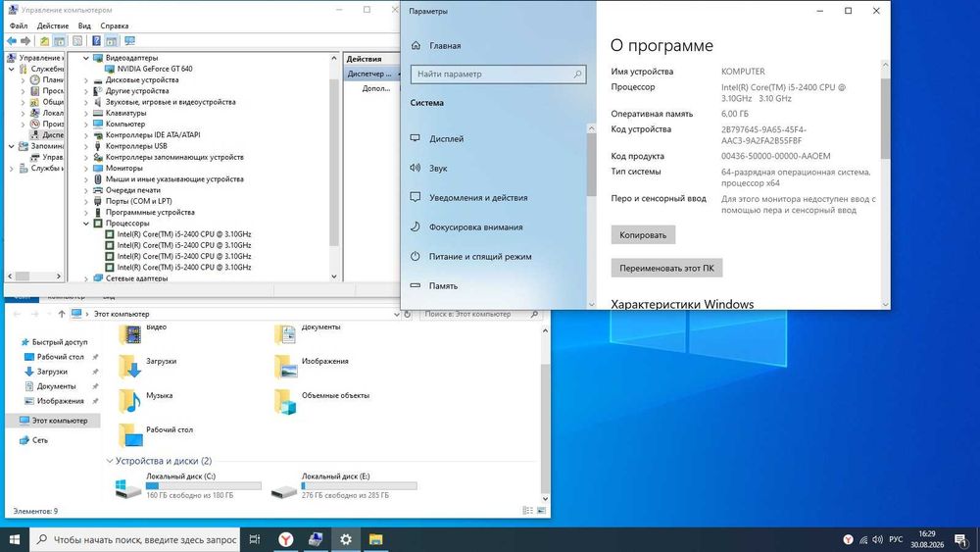
Task: Click the taskbar search box
Action: point(134,539)
